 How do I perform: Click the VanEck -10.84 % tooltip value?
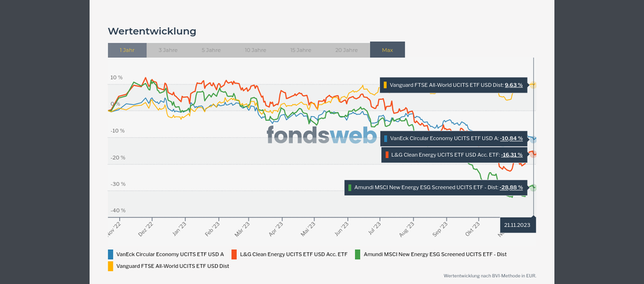coord(512,138)
